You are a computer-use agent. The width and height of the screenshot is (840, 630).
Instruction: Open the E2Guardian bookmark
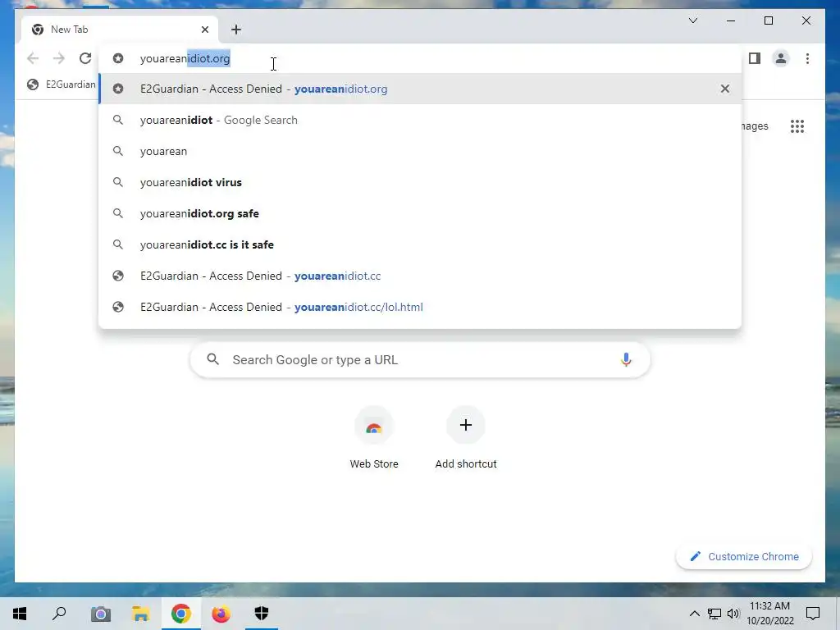pyautogui.click(x=61, y=84)
